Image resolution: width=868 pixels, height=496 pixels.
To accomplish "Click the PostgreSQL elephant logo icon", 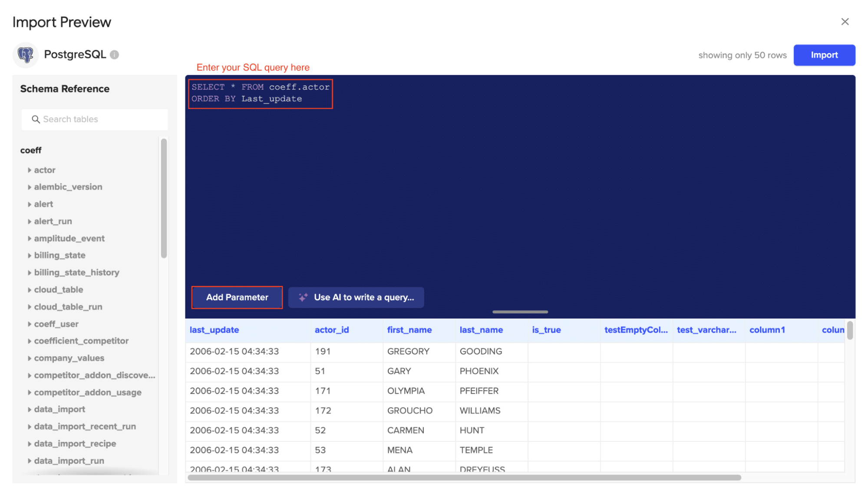I will tap(26, 55).
